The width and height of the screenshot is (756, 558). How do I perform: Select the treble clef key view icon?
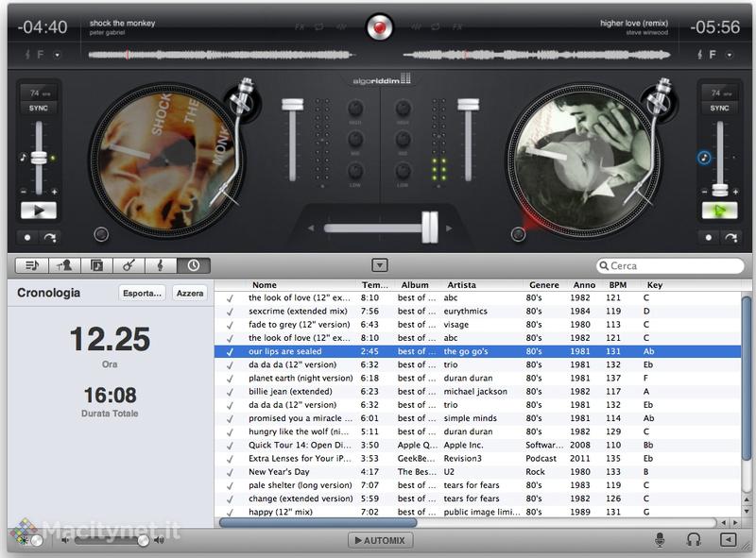point(162,266)
